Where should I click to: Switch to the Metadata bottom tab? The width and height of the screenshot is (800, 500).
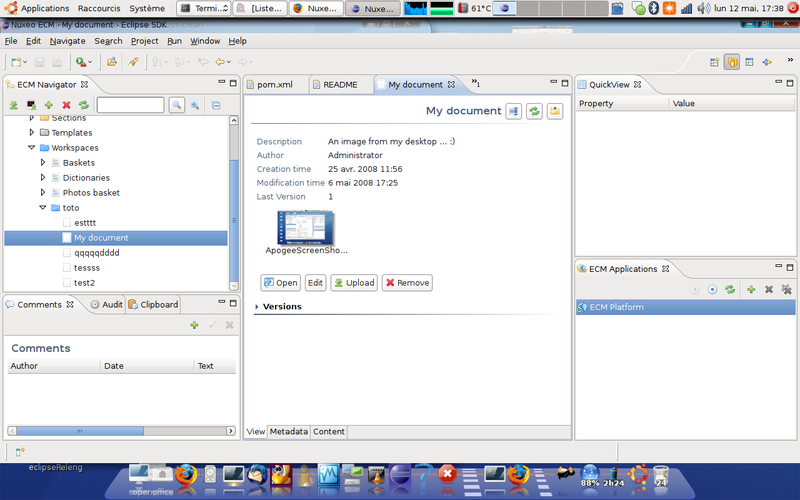pyautogui.click(x=289, y=432)
